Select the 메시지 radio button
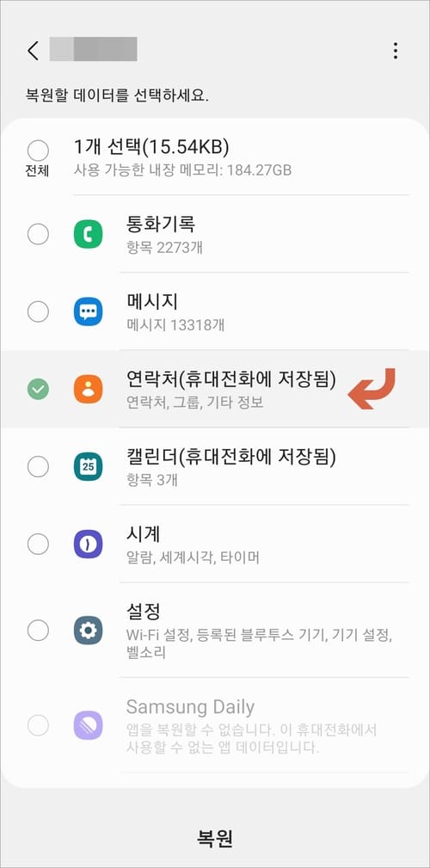 point(38,312)
